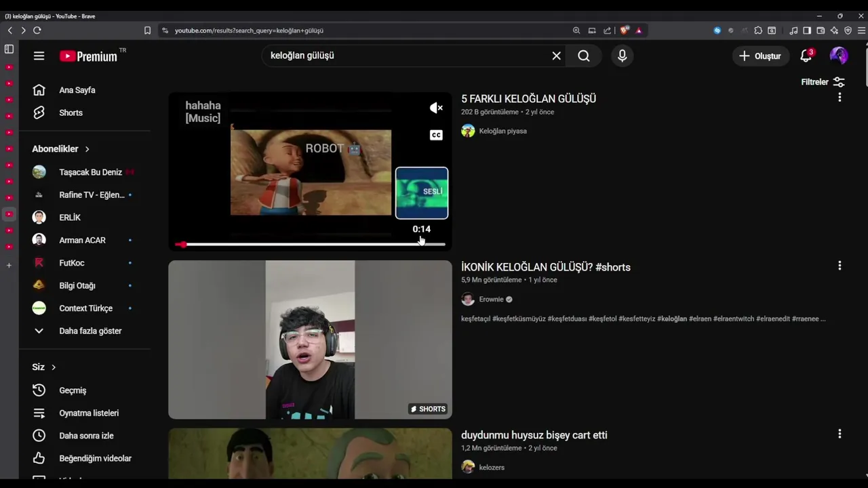Open İKONİK KELOĞLAN GÜLÜŞÜ? #shorts title
Screen dimensions: 868x488
[x=546, y=267]
